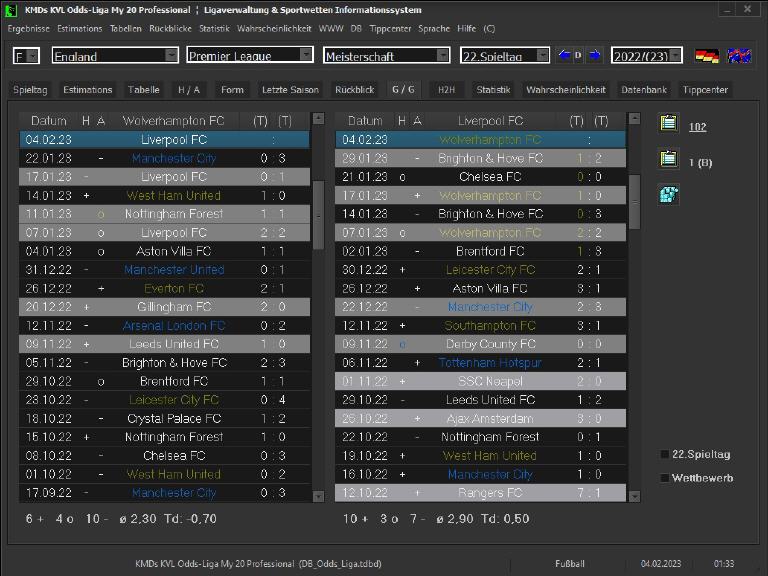
Task: Go to next matchday with right blue arrow
Action: [x=595, y=55]
